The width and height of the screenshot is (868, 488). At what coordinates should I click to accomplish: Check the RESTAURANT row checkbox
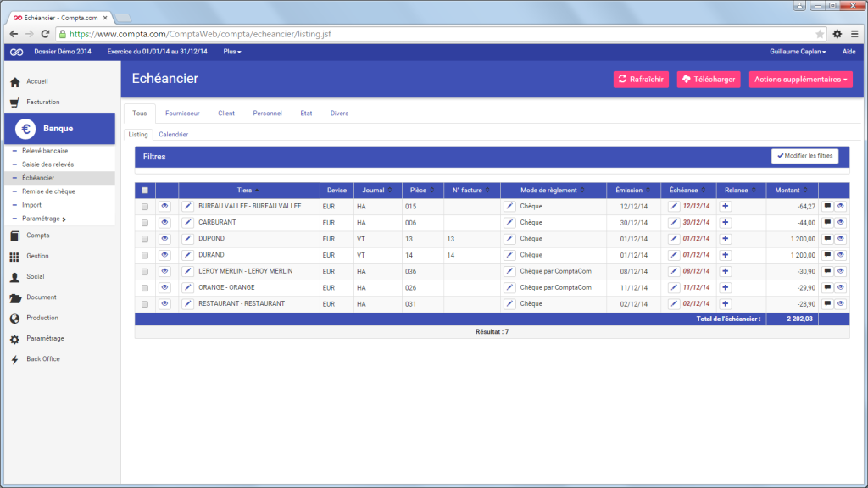pos(145,304)
